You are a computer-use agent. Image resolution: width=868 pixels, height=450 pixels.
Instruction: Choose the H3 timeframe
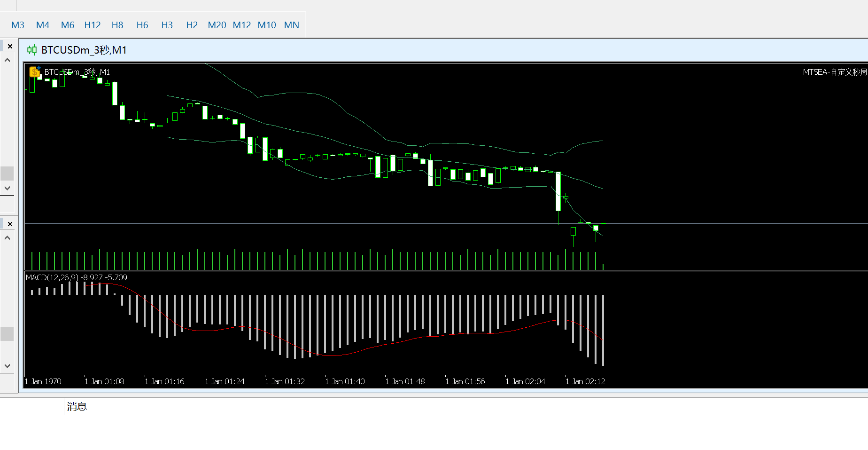(167, 25)
